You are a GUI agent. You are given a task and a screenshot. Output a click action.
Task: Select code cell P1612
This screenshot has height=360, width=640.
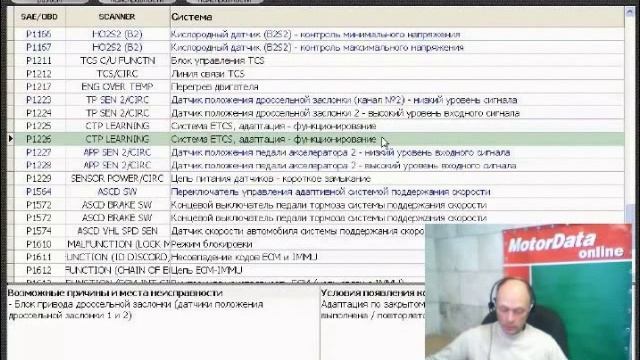[x=39, y=270]
